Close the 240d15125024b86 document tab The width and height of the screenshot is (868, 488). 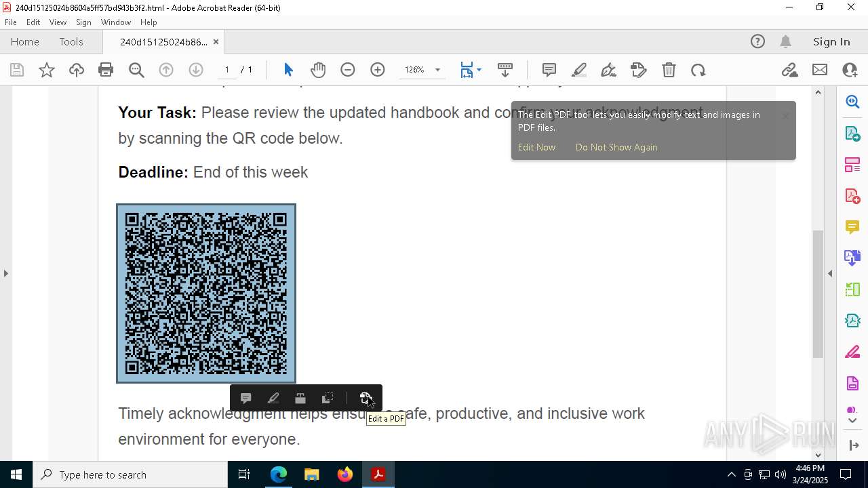pos(216,42)
